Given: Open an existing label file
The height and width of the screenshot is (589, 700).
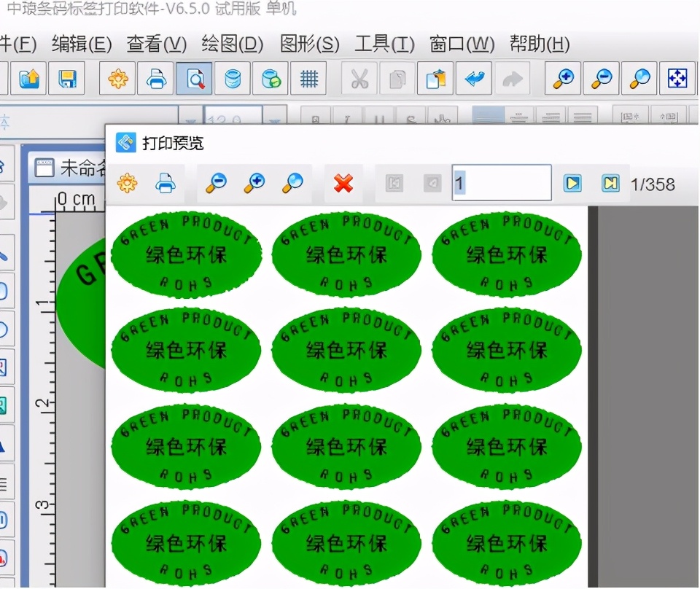Looking at the screenshot, I should (x=27, y=79).
